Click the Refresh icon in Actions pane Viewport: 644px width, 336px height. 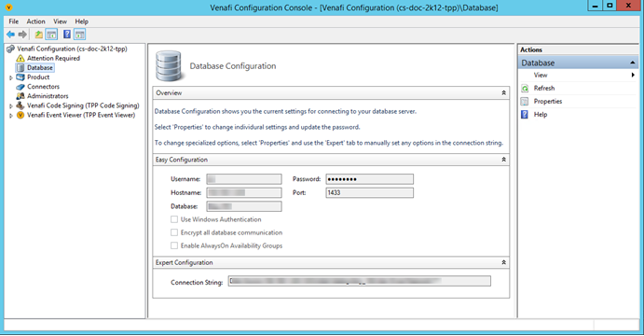coord(525,89)
